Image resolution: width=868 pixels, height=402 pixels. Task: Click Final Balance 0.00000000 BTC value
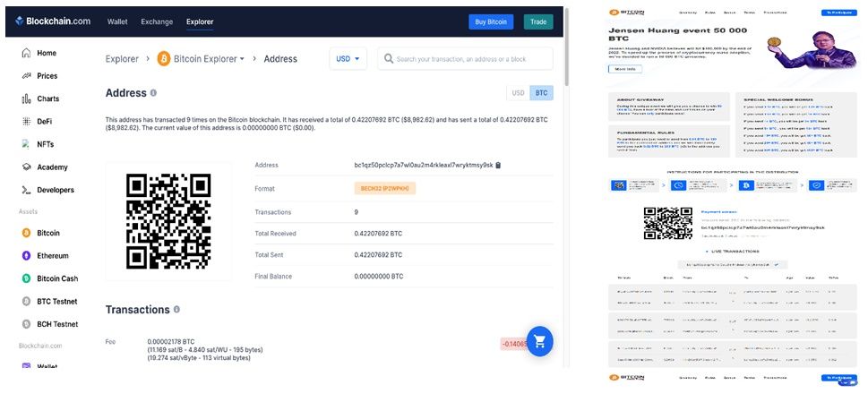click(379, 276)
